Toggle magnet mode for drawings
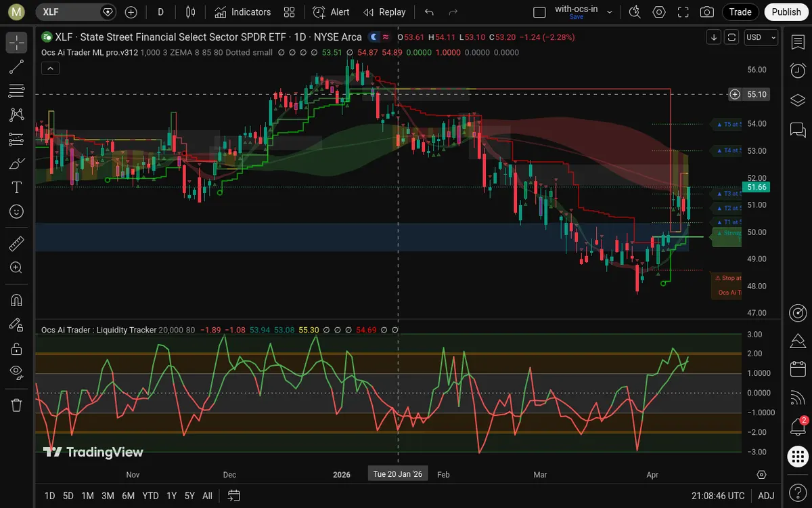The width and height of the screenshot is (812, 508). (x=17, y=300)
